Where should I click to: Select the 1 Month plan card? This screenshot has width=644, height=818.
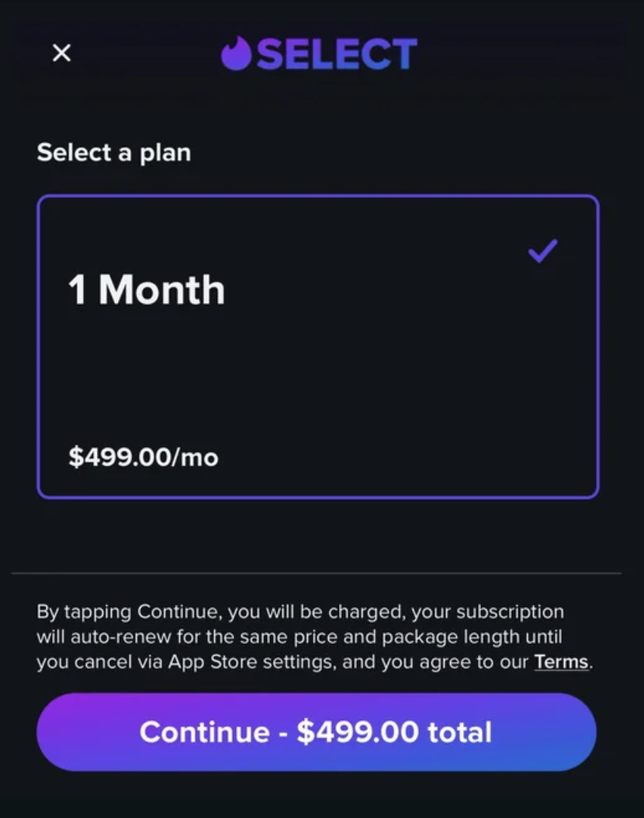point(318,346)
